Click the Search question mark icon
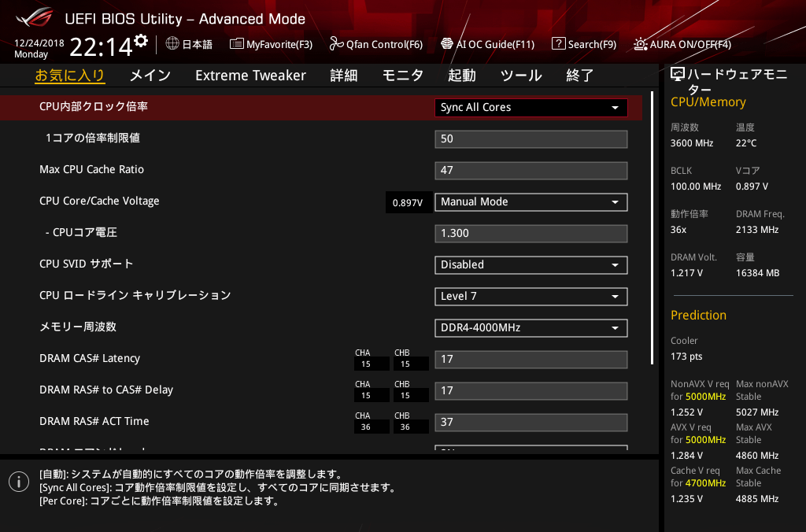806x532 pixels. click(558, 44)
